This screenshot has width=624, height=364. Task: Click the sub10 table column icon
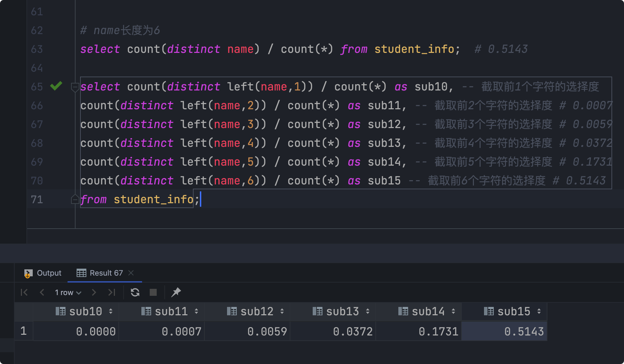click(61, 311)
